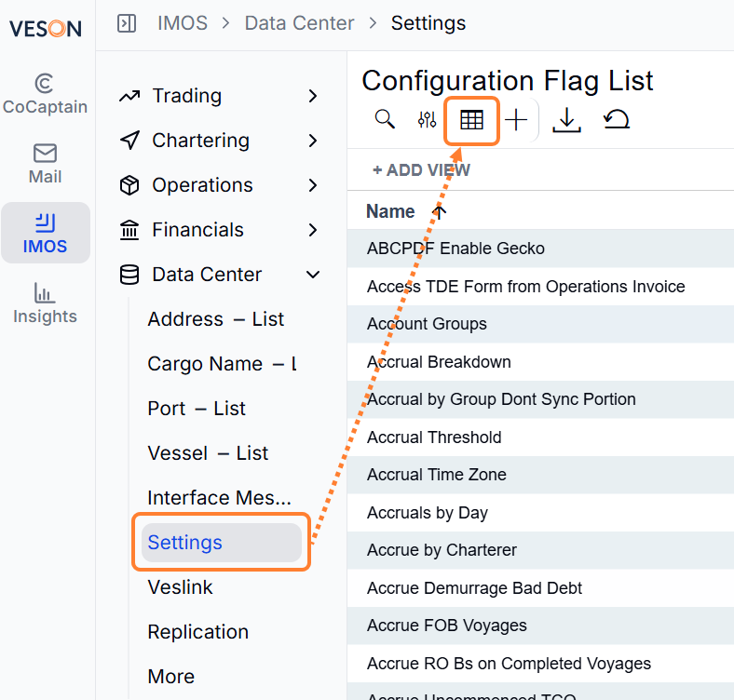Select the IMOS sidebar module
734x700 pixels.
pyautogui.click(x=46, y=233)
